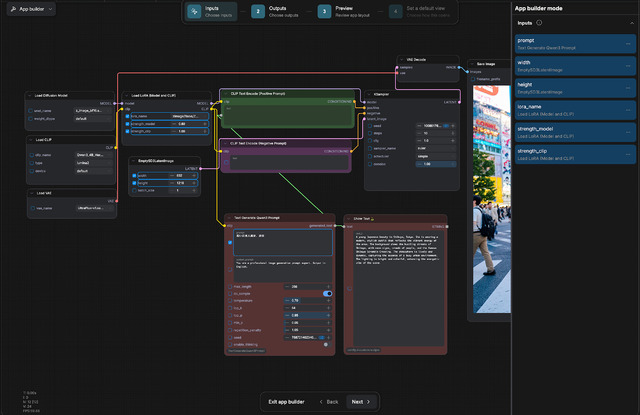Switch to the Inputs step tab
Screen dimensions: 640x415
tap(211, 12)
